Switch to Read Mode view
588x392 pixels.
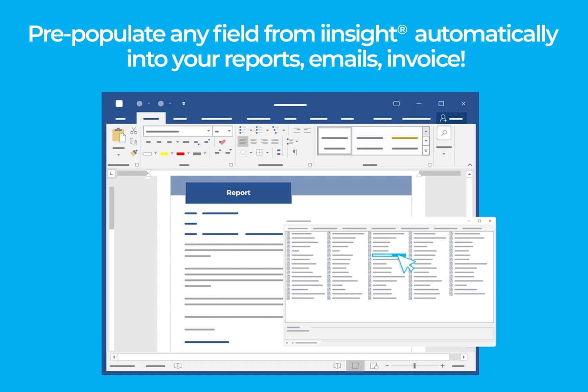[337, 366]
